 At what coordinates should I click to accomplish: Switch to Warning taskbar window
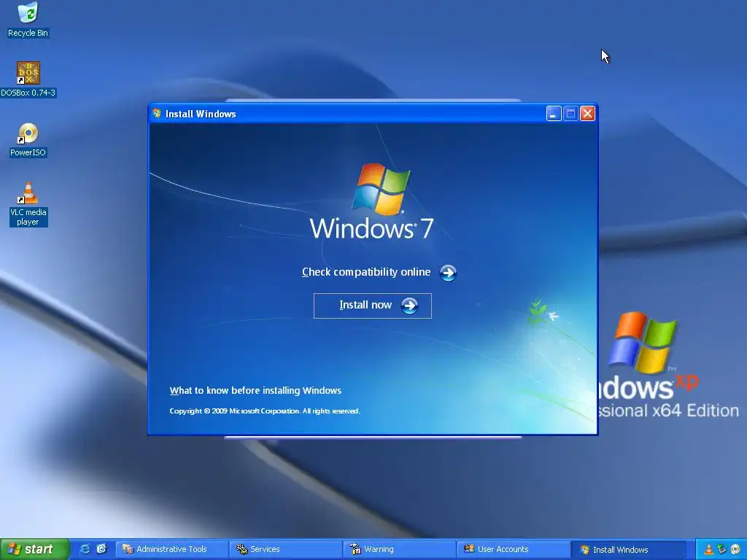[x=399, y=549]
